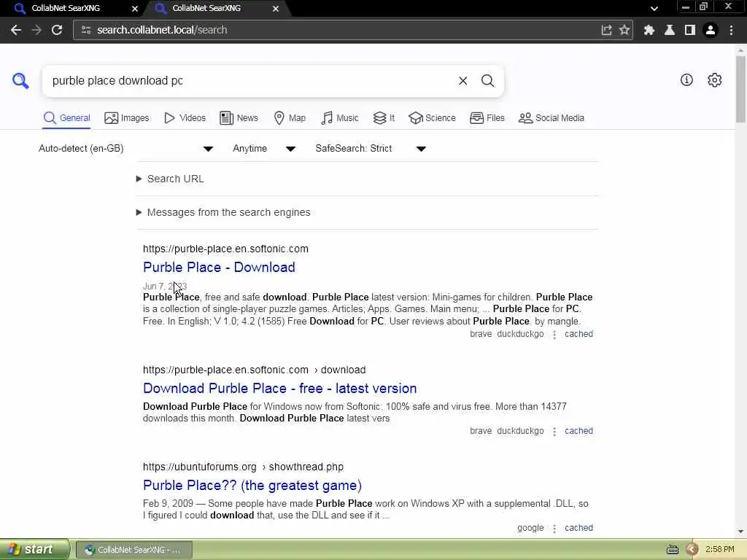Open site information icon in address bar
Screen dimensions: 747x560
[x=86, y=30]
